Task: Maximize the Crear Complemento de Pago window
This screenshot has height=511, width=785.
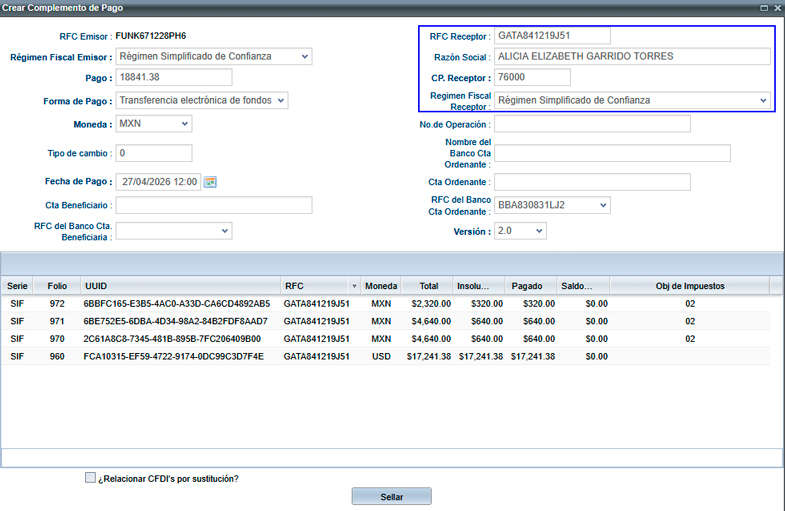Action: coord(764,6)
